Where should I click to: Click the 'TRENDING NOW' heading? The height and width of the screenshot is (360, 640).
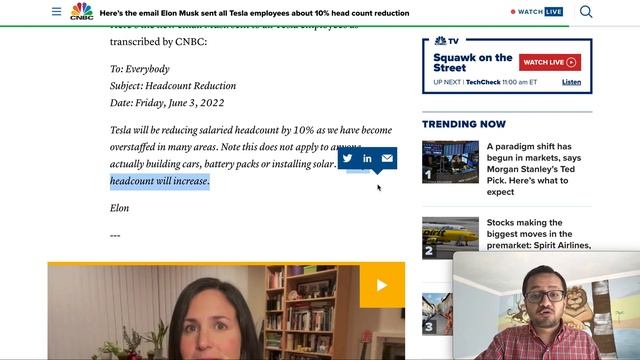coord(464,124)
